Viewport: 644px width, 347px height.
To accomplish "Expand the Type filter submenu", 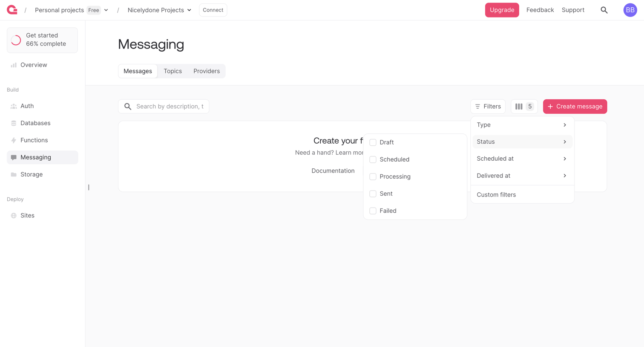I will point(522,125).
